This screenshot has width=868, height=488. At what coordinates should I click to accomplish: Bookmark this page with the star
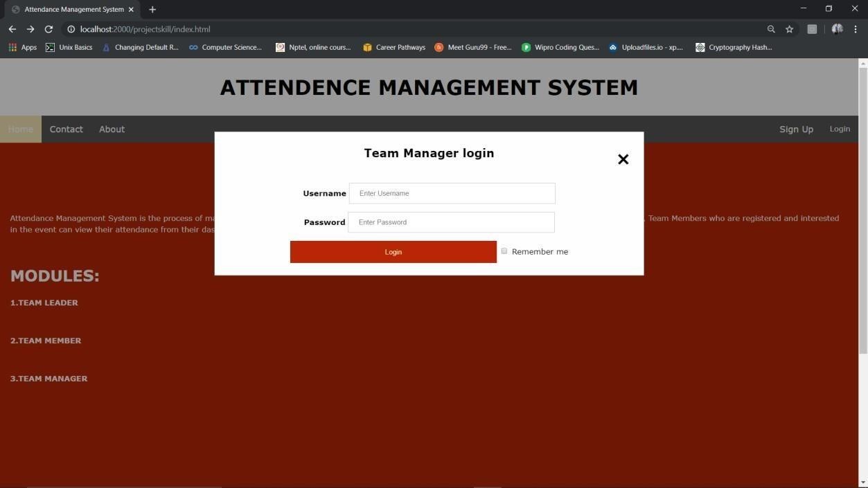(x=789, y=29)
